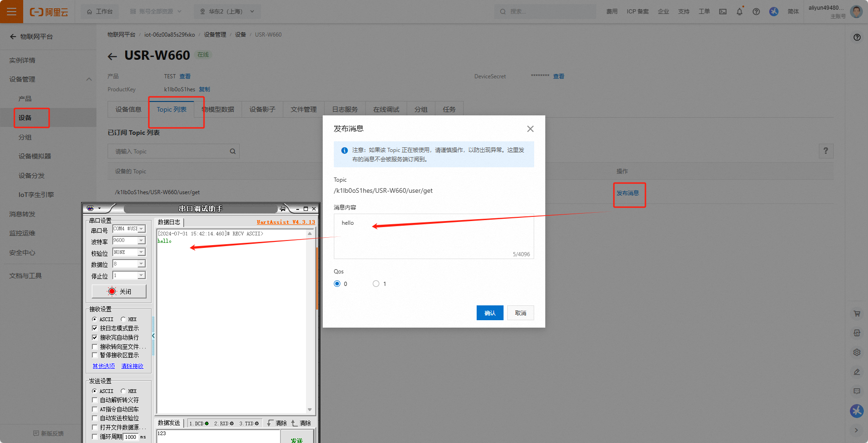Open the hamburger menu in top-left corner
The width and height of the screenshot is (868, 443).
pos(12,12)
